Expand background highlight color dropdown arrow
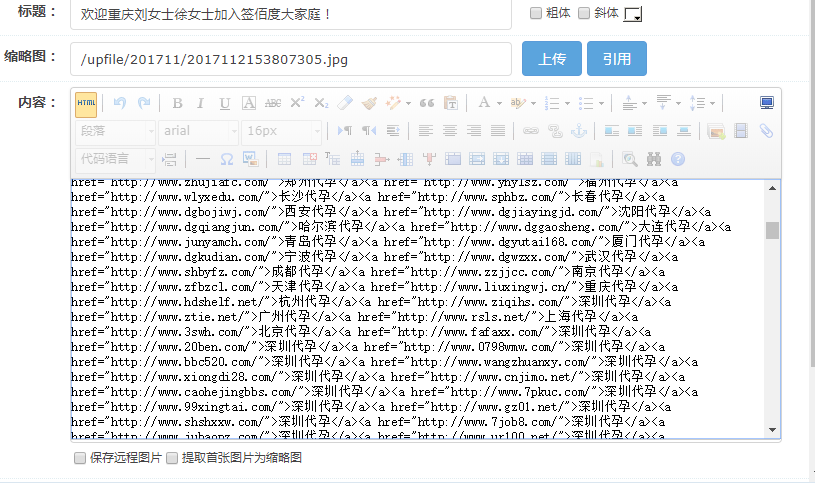 (533, 103)
